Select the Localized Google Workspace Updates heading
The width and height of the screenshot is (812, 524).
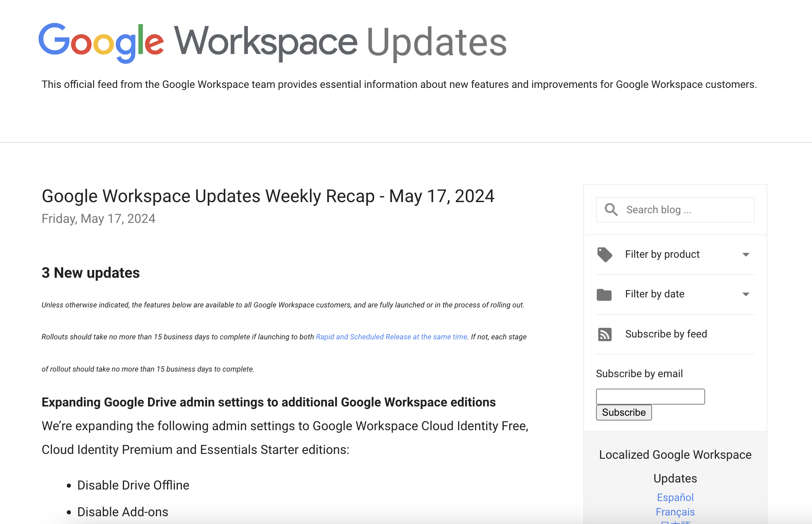(x=675, y=466)
